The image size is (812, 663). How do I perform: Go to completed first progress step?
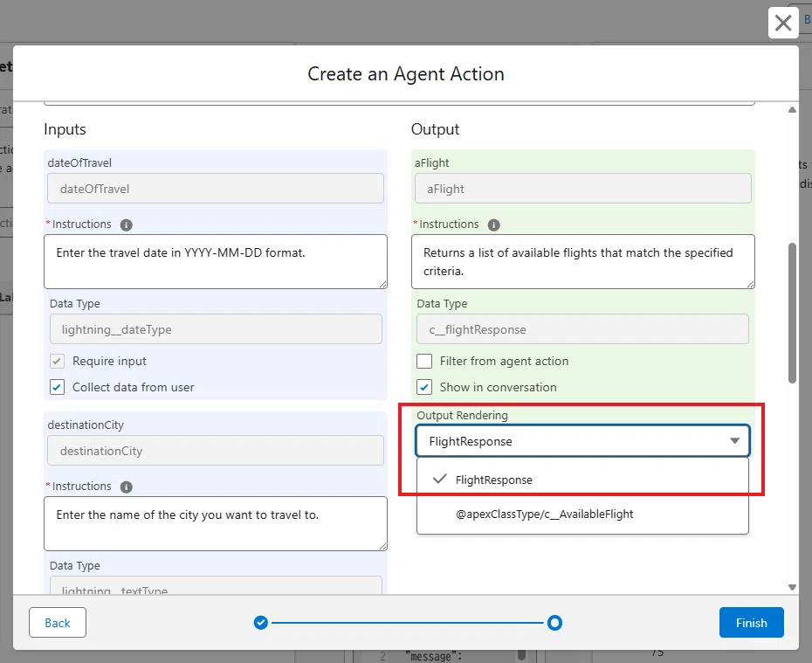[261, 623]
